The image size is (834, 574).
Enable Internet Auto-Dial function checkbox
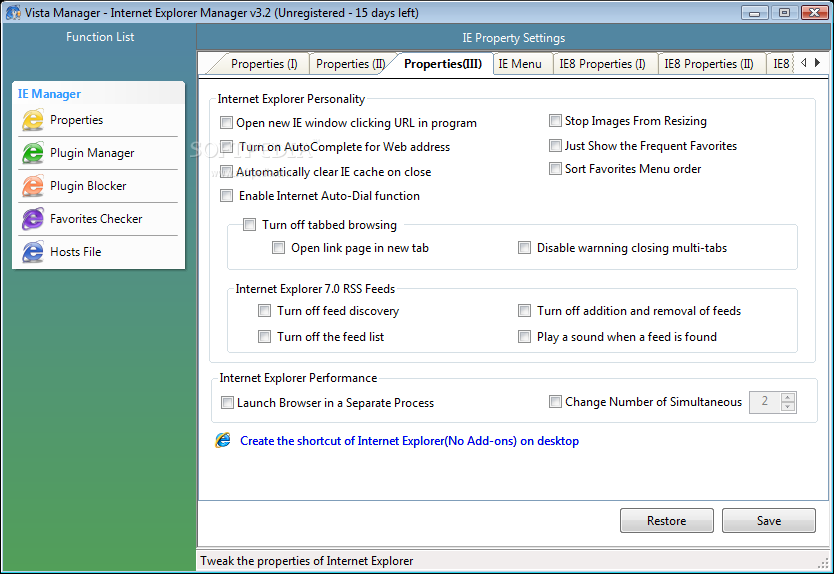227,196
